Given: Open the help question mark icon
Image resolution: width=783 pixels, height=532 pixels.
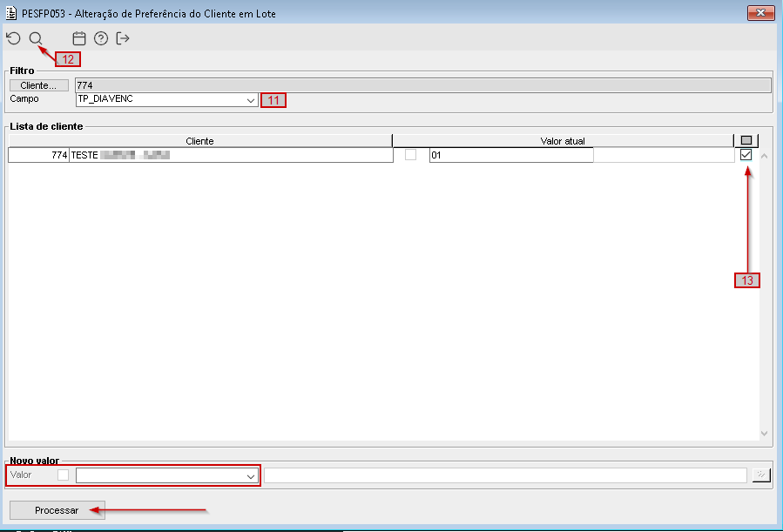Looking at the screenshot, I should tap(101, 38).
